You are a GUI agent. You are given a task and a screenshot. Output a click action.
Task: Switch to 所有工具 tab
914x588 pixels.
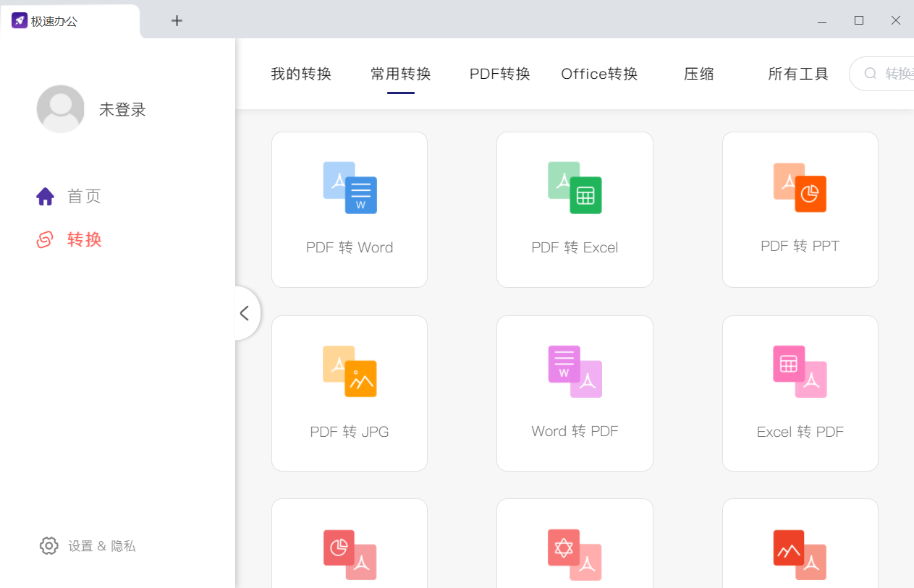pyautogui.click(x=798, y=74)
